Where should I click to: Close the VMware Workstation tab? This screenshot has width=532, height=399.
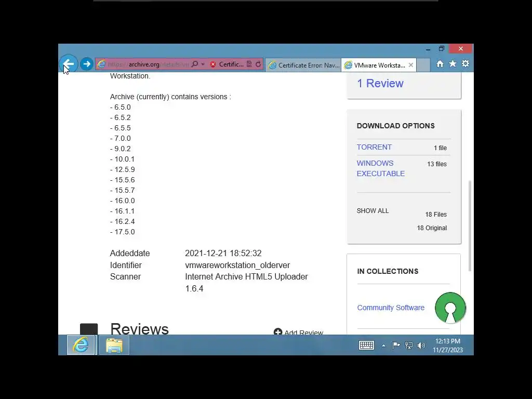point(411,65)
